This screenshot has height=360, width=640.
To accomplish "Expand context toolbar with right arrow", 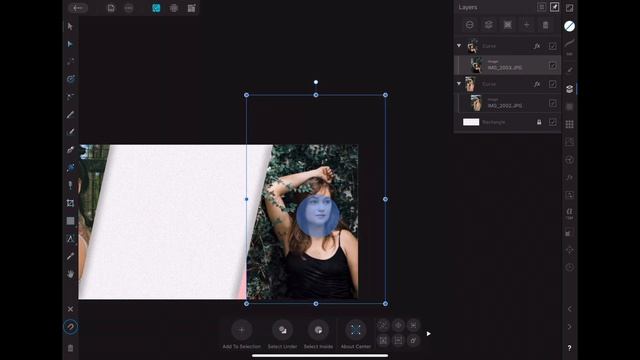I will [x=428, y=334].
